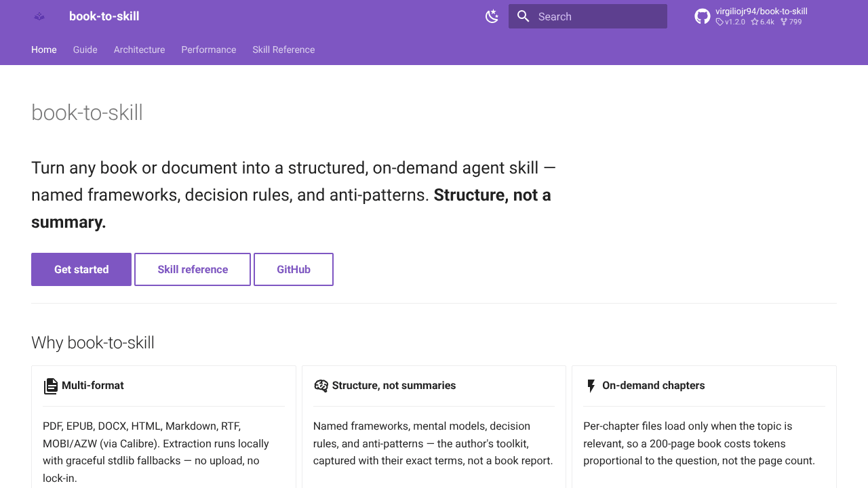Click the book-to-skill logo icon

(x=39, y=16)
